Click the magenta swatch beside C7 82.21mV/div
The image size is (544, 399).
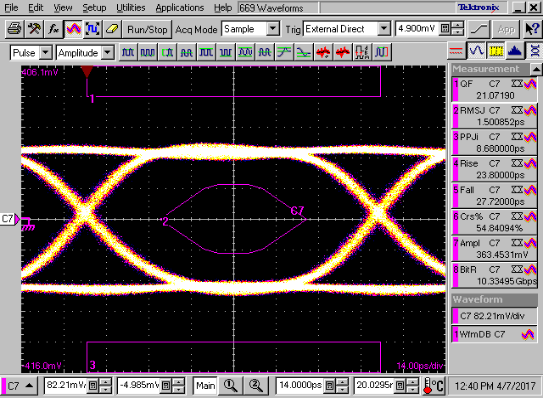coord(456,316)
